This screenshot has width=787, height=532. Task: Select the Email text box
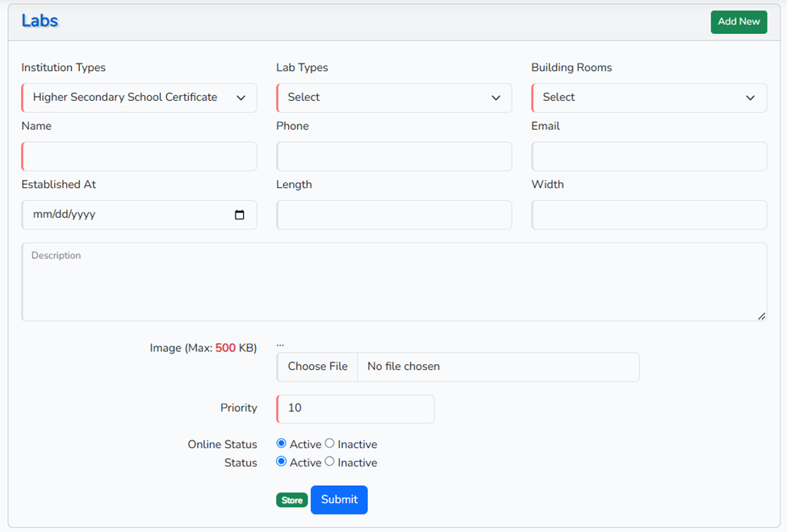point(649,157)
